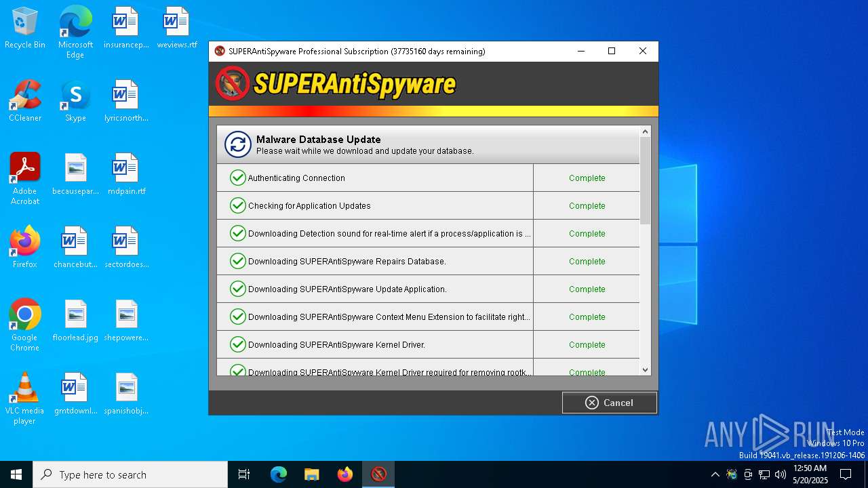Select CCleaner desktop icon
The image size is (868, 488).
tap(25, 101)
